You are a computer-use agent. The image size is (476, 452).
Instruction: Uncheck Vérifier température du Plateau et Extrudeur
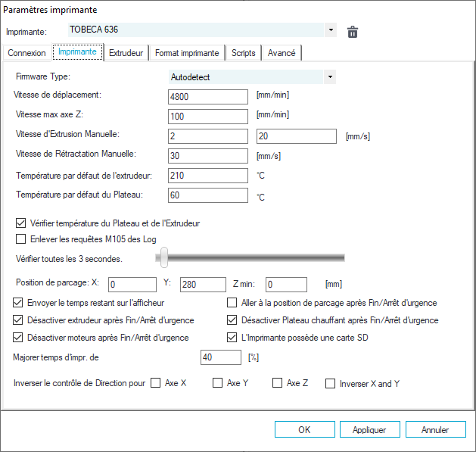tap(20, 223)
